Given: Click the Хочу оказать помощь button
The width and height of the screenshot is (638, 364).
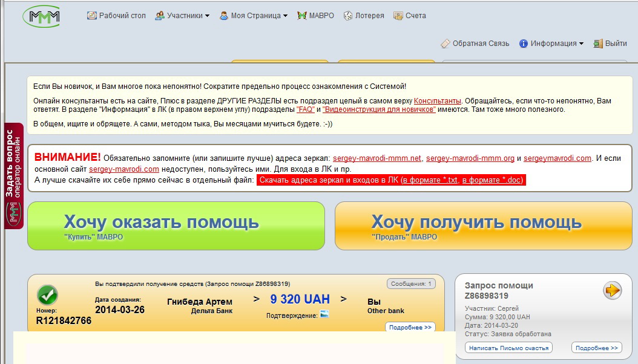Looking at the screenshot, I should pyautogui.click(x=176, y=226).
